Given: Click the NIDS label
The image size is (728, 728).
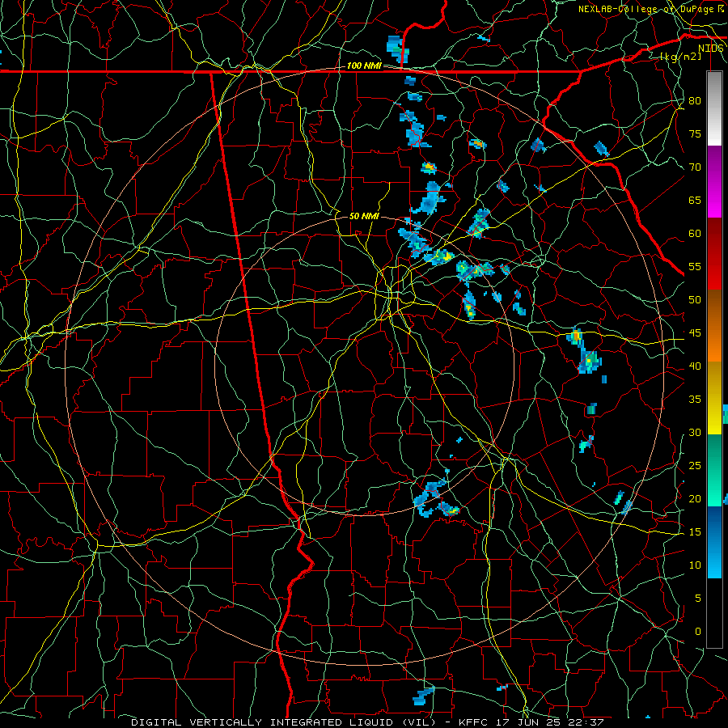Looking at the screenshot, I should [711, 49].
